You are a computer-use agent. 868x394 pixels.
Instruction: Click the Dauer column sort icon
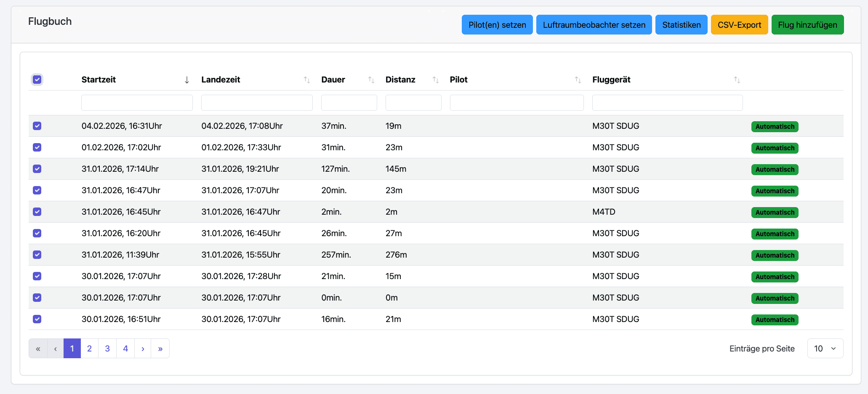[371, 80]
